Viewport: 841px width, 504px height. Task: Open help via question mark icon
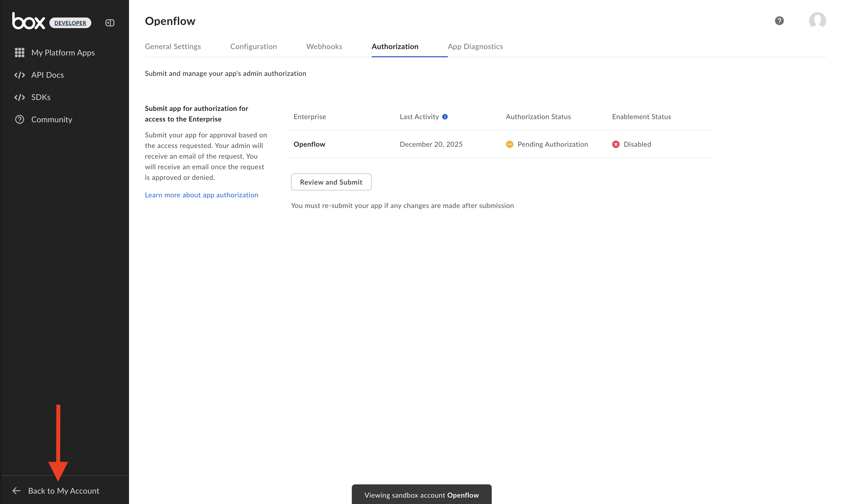[x=779, y=21]
